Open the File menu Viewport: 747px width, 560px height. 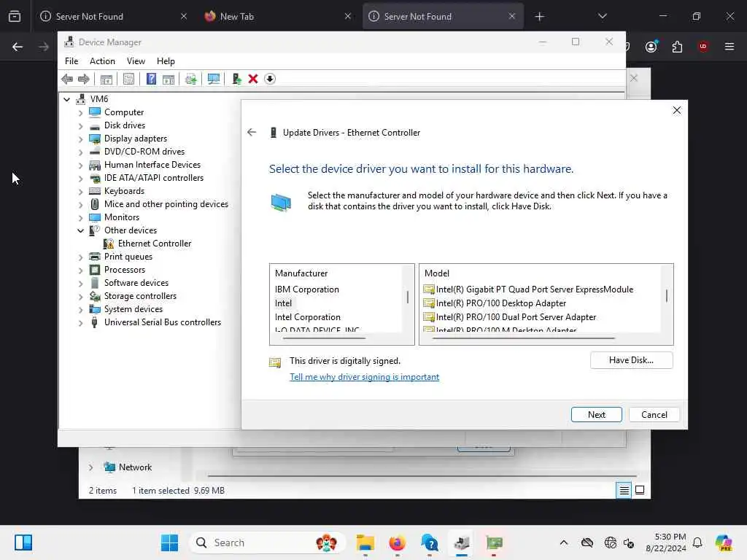point(71,61)
